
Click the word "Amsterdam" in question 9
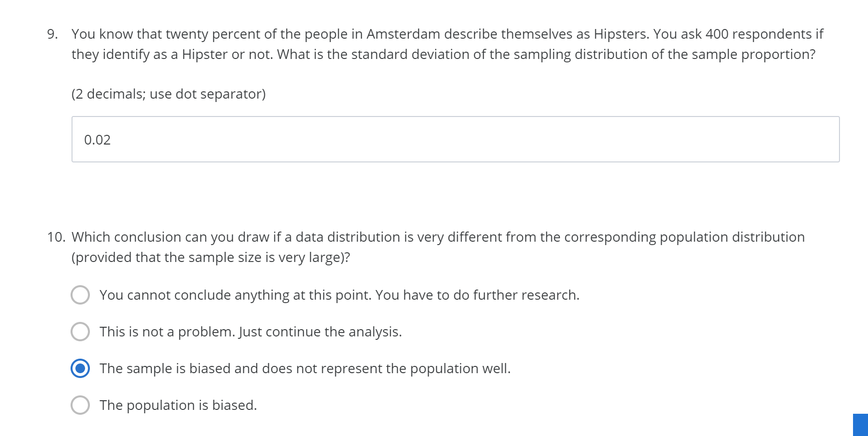click(x=403, y=34)
